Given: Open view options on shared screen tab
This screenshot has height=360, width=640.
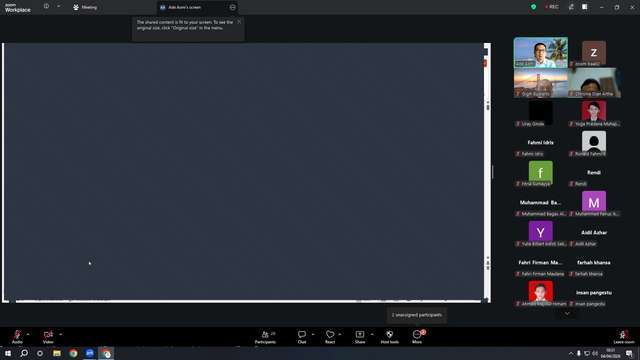Looking at the screenshot, I should (232, 7).
